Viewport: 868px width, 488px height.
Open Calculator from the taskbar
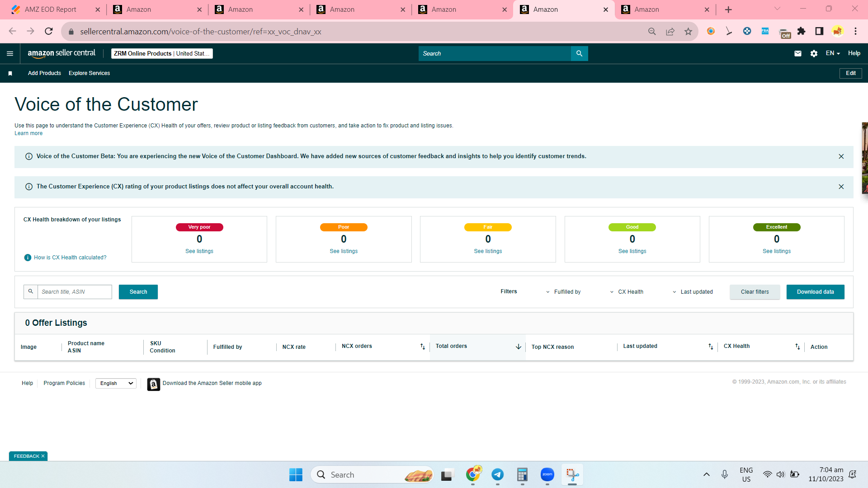pyautogui.click(x=522, y=474)
